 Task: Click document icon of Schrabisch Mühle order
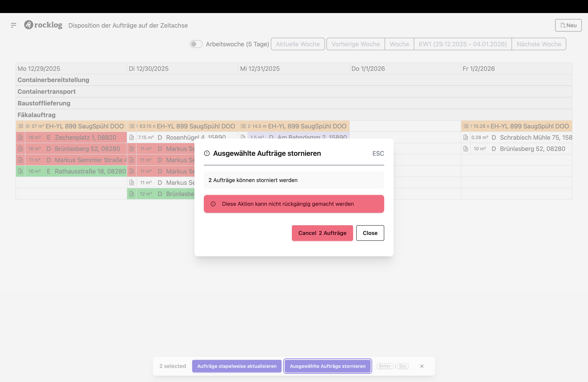[466, 137]
